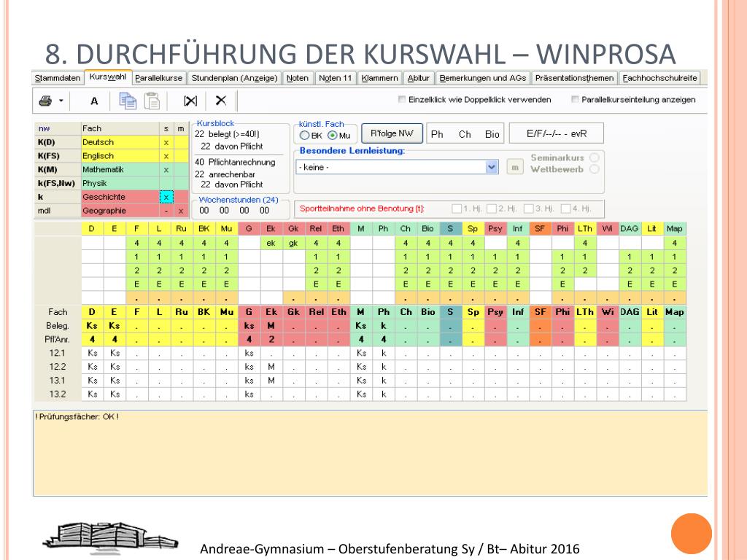Screen dimensions: 747x560
Task: Click the small m button
Action: click(x=515, y=167)
